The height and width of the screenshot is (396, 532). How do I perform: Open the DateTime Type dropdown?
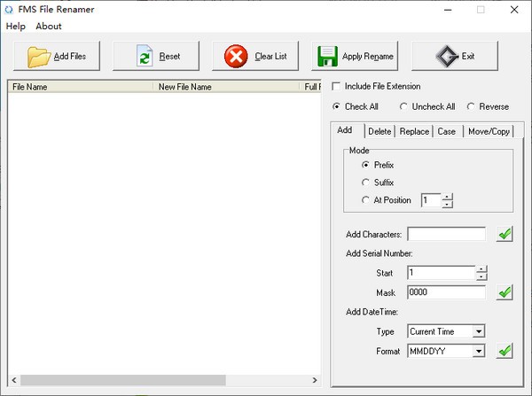[479, 331]
